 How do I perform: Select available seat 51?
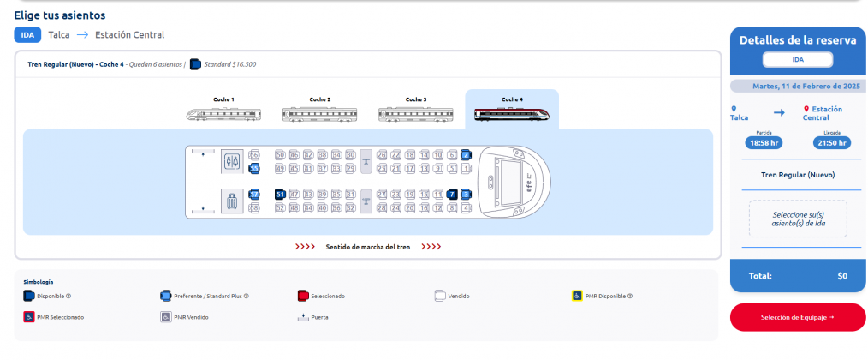click(280, 195)
